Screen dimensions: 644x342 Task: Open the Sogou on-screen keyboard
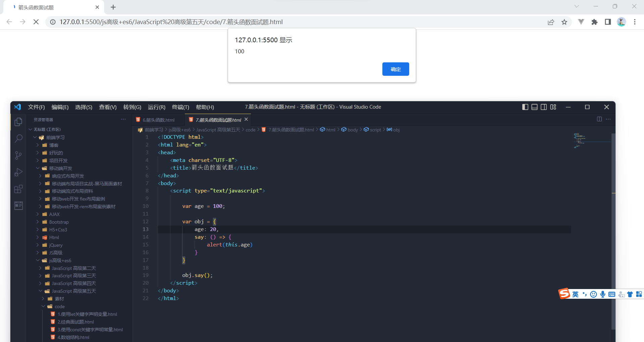pos(612,294)
